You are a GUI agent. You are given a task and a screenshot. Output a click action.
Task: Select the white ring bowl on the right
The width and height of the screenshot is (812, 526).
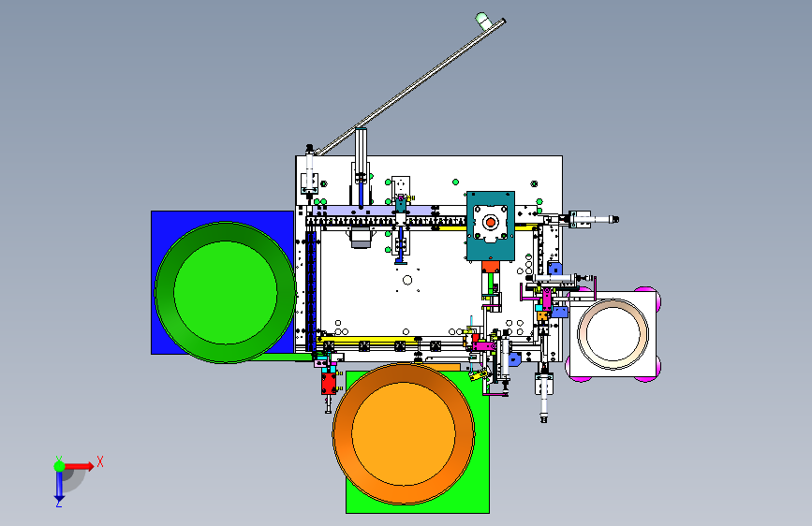pos(613,334)
